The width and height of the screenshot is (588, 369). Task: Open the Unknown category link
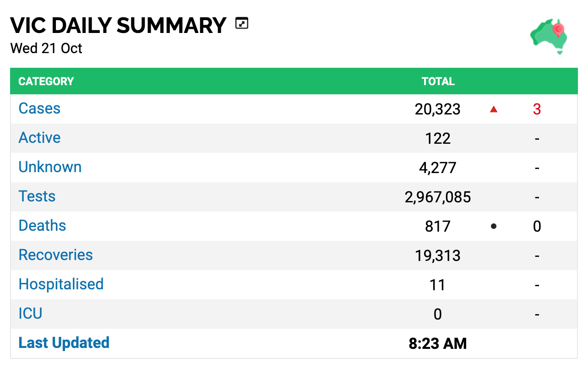tap(50, 167)
